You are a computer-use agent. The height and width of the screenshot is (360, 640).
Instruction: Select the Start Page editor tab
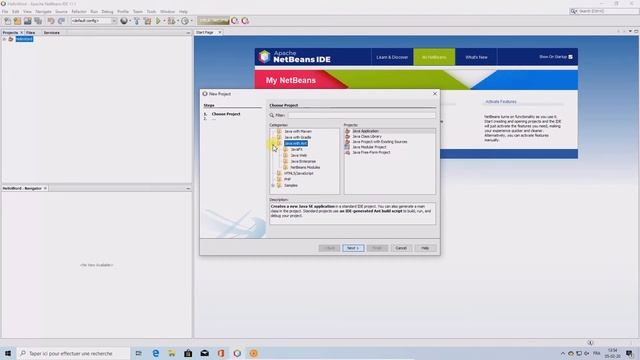coord(204,32)
